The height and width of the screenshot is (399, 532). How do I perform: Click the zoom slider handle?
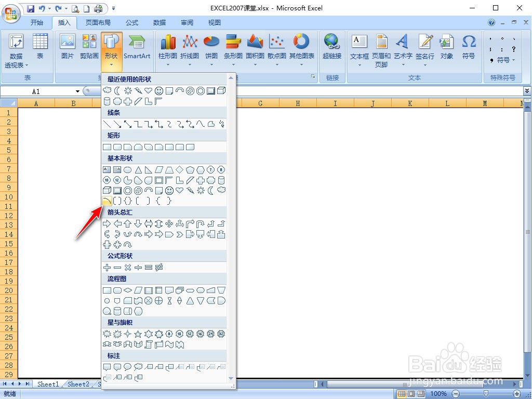[x=486, y=394]
